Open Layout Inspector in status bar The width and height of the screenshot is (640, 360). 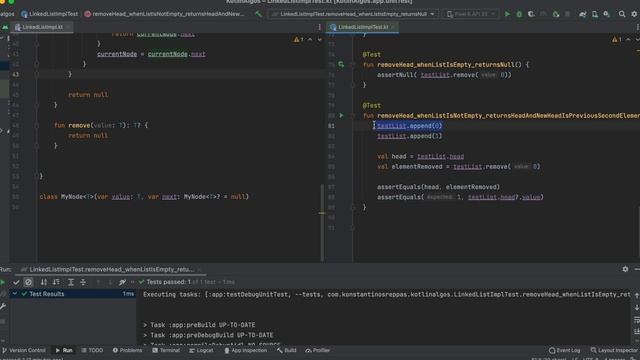click(614, 350)
